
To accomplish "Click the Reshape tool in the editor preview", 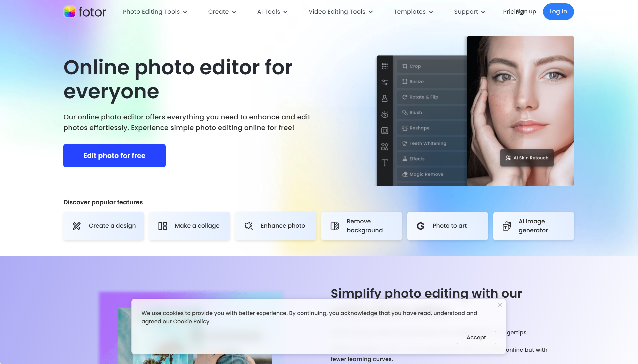I will [432, 128].
